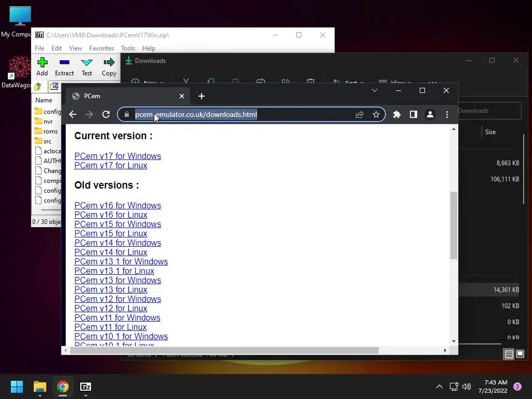Click the page vertical scrollbar thumb

click(x=454, y=225)
